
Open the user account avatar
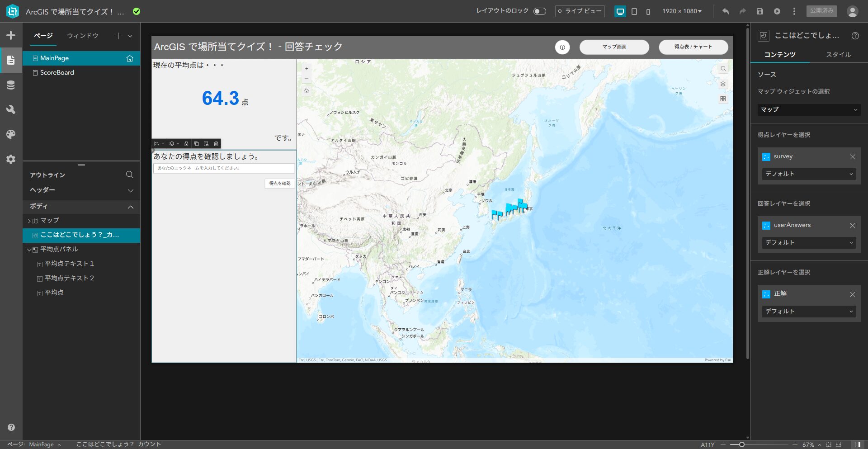click(852, 11)
